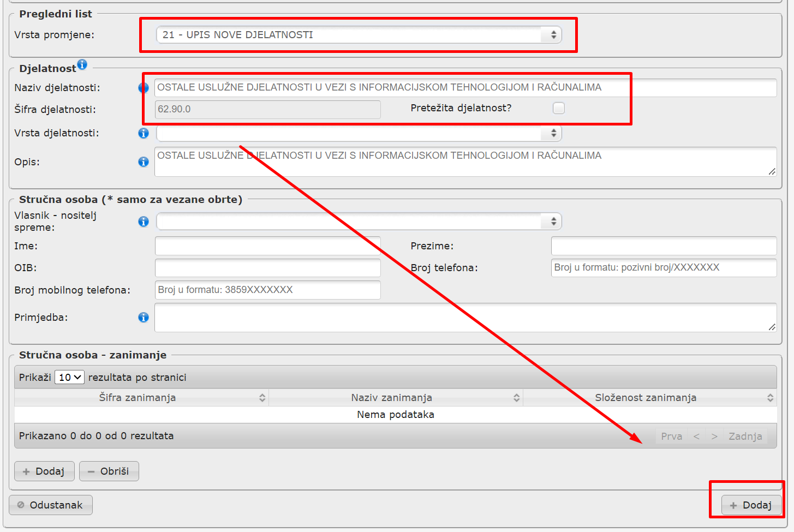
Task: Expand the Vlasnik - nositelj spreme dropdown
Action: pyautogui.click(x=359, y=222)
